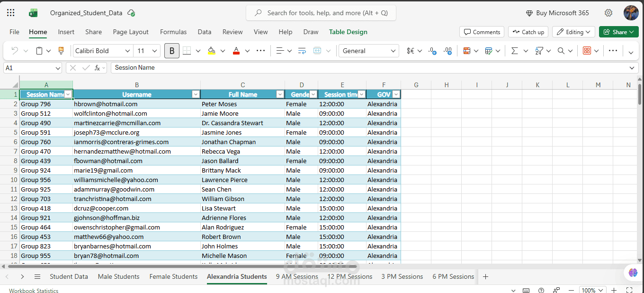Click the Undo icon
Screen dimensions: 644x293
[15, 51]
